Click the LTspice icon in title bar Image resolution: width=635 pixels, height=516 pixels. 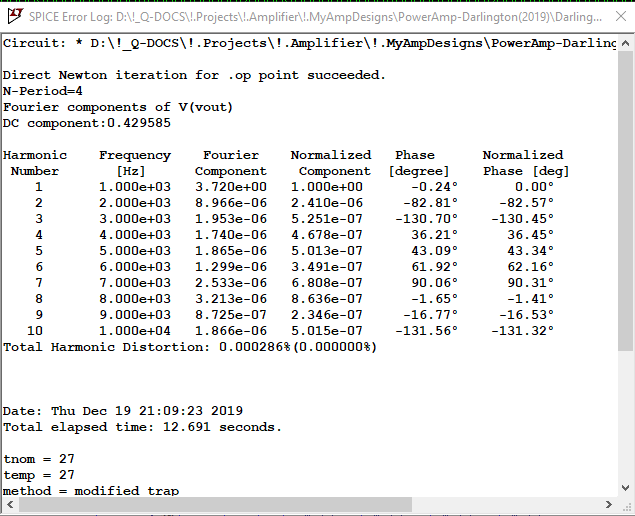[x=15, y=16]
